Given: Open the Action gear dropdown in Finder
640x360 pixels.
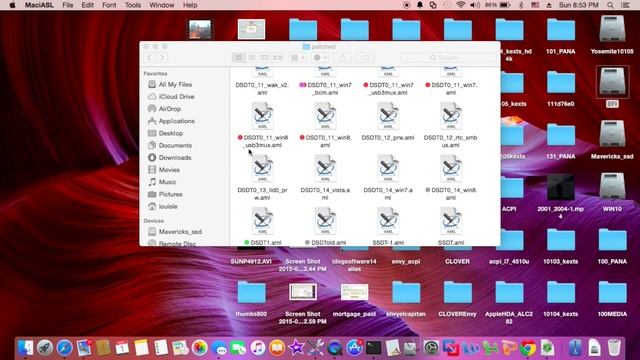Looking at the screenshot, I should coord(320,58).
